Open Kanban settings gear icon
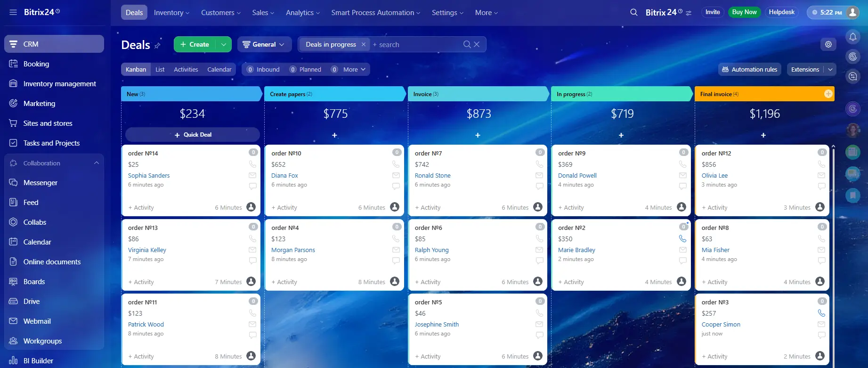 pos(828,44)
